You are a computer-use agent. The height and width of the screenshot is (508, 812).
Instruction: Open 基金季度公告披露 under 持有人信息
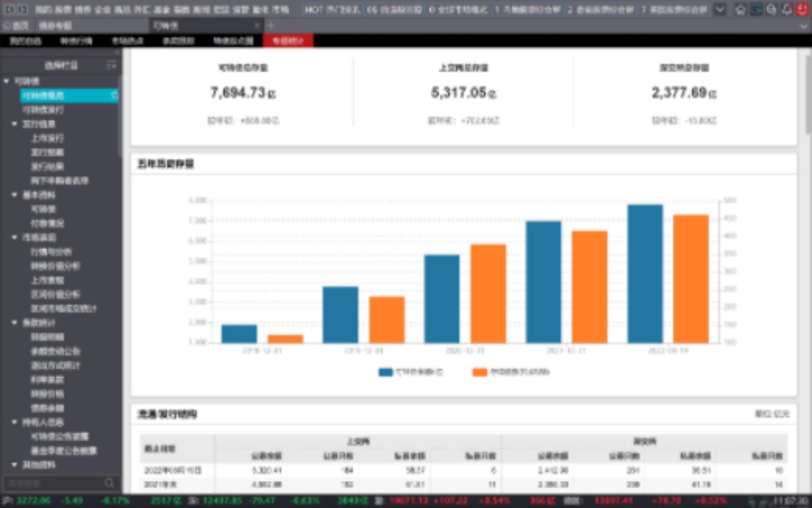pos(63,451)
